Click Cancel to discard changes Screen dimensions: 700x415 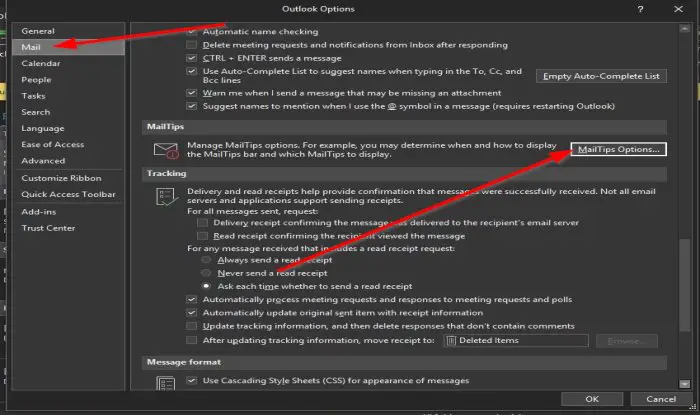(661, 399)
